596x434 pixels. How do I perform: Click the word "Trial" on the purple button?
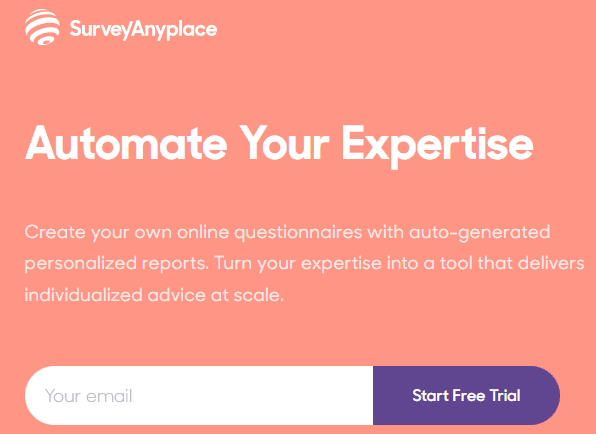tap(505, 395)
